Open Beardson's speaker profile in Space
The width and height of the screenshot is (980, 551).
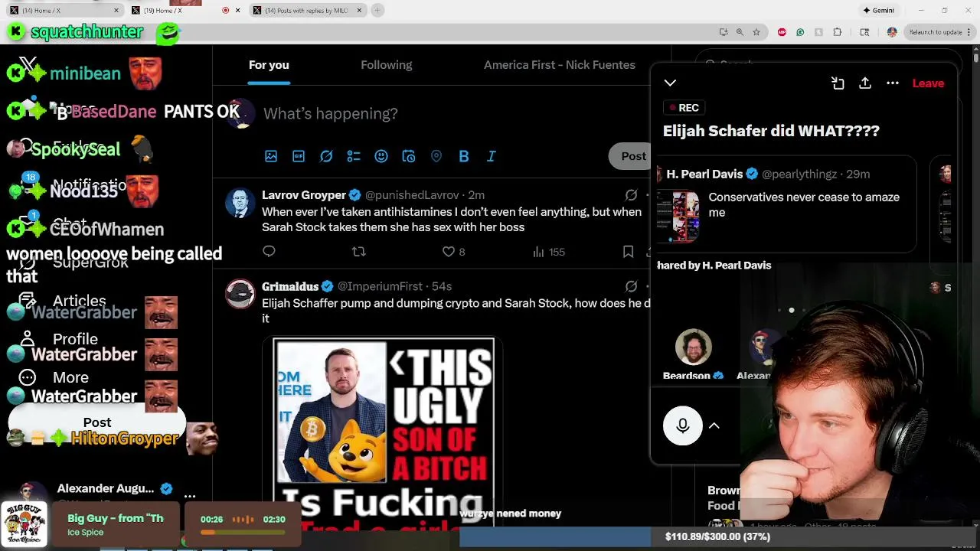(693, 347)
